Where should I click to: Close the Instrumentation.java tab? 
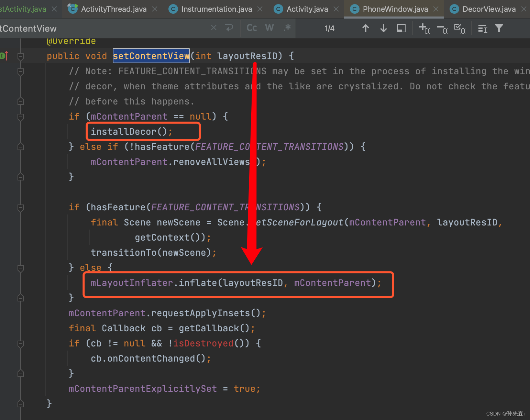point(260,9)
